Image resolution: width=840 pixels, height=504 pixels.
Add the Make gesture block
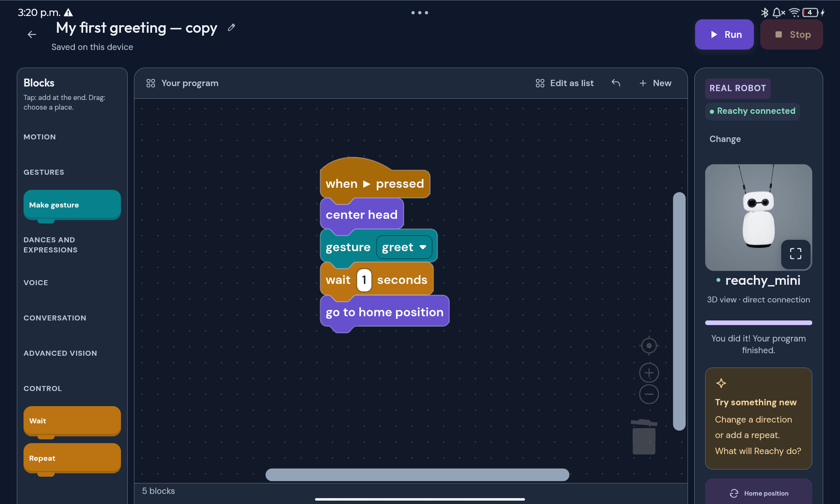tap(72, 205)
